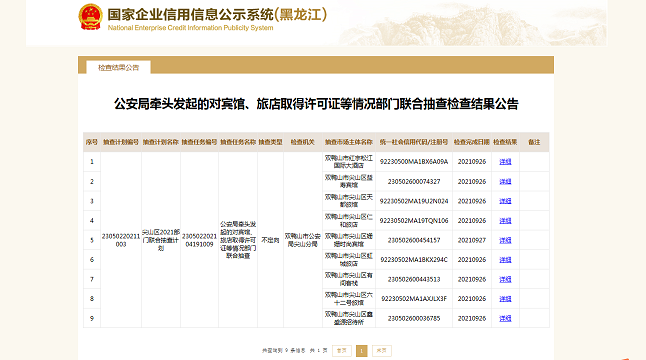Open 详细 link for row 6
646x360 pixels.
[x=505, y=260]
